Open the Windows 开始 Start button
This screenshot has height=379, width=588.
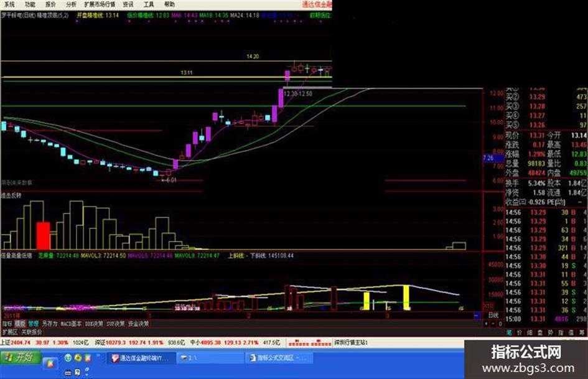point(21,358)
